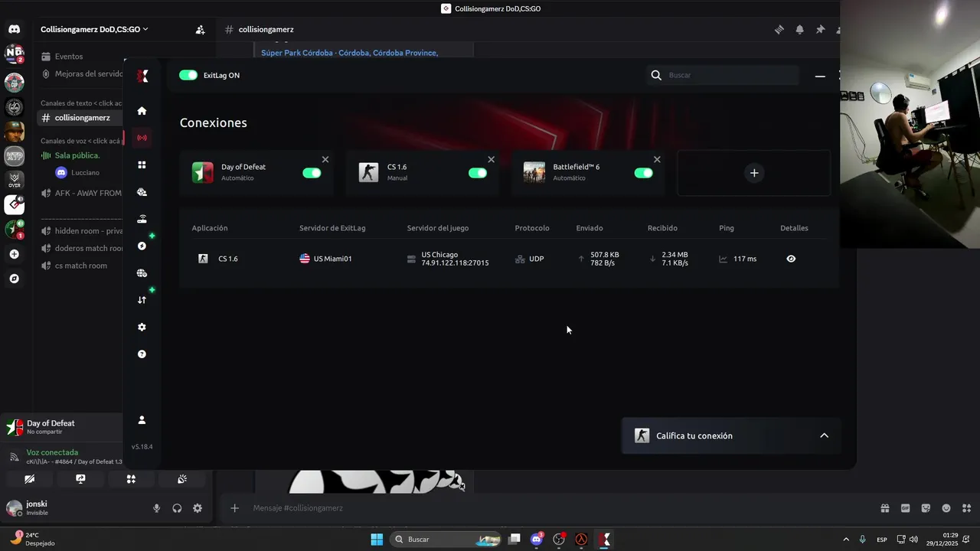The height and width of the screenshot is (551, 980).
Task: Open ExitLag help question mark icon
Action: [x=142, y=354]
